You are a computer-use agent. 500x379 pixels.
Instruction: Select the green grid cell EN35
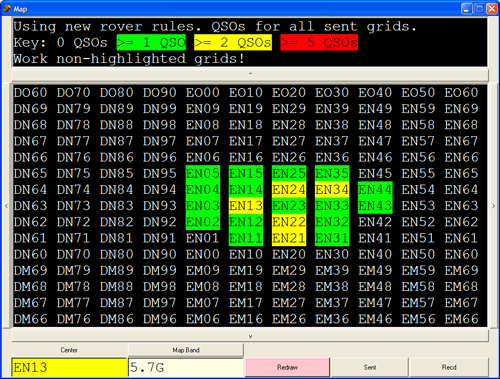coord(332,173)
